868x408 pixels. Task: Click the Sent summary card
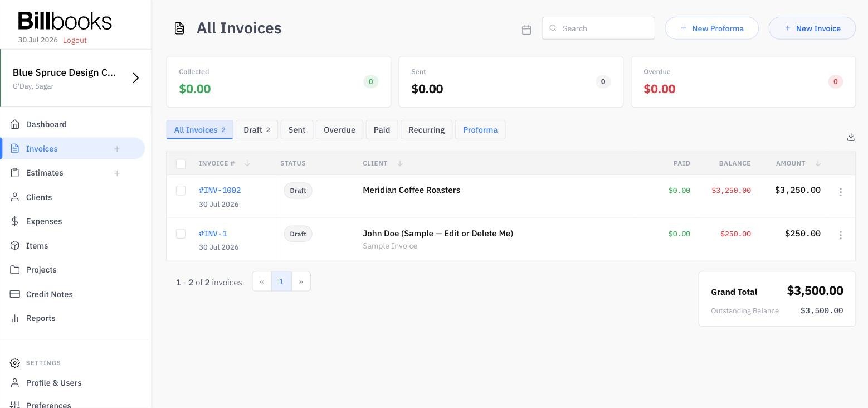click(x=511, y=82)
